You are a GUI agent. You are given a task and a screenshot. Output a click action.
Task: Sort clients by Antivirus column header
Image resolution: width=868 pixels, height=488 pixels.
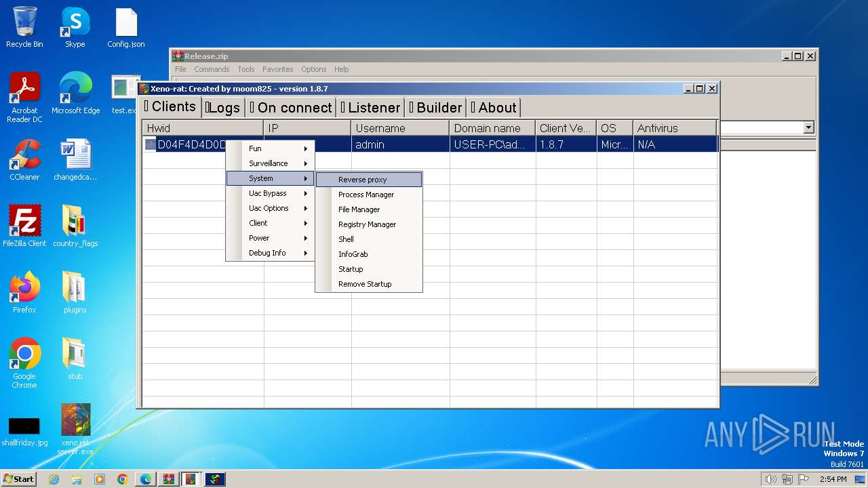tap(675, 127)
